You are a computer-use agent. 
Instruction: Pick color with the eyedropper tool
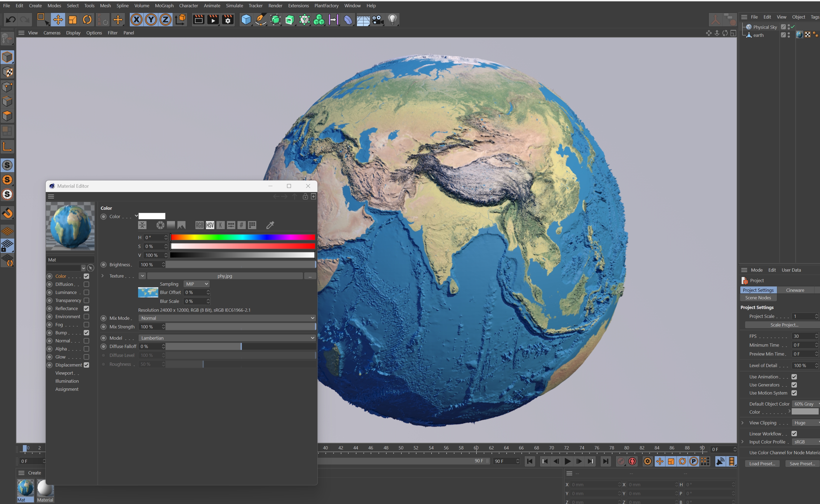270,225
